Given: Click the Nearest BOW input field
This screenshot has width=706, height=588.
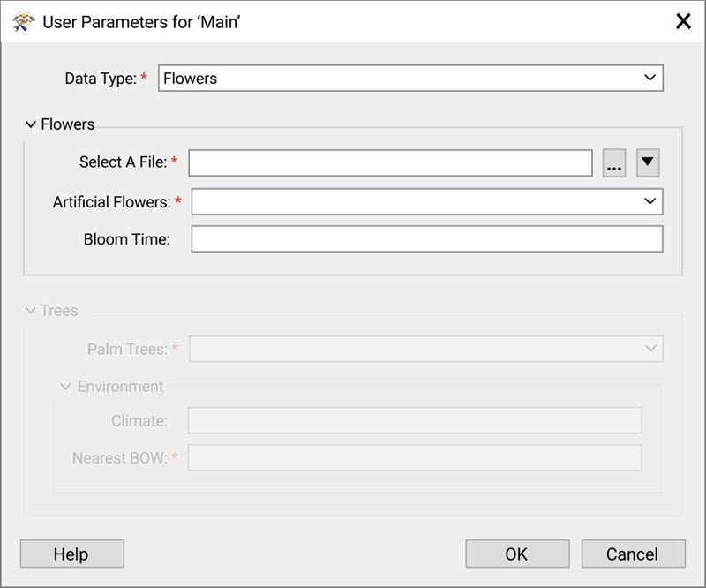Looking at the screenshot, I should 415,458.
